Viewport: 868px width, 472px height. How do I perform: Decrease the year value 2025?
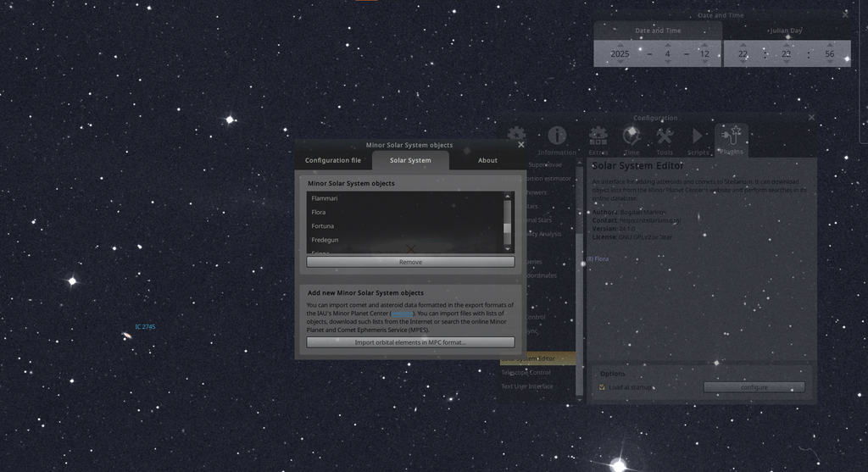[x=620, y=62]
